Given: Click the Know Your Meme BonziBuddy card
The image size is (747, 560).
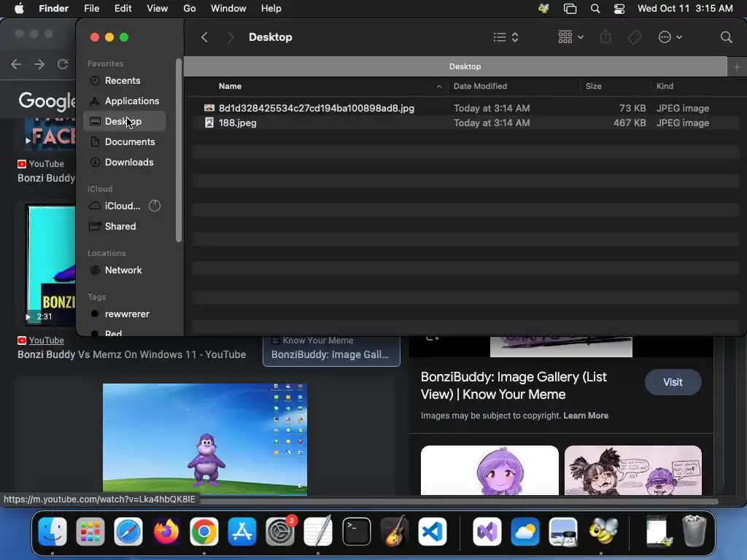Looking at the screenshot, I should 331,351.
